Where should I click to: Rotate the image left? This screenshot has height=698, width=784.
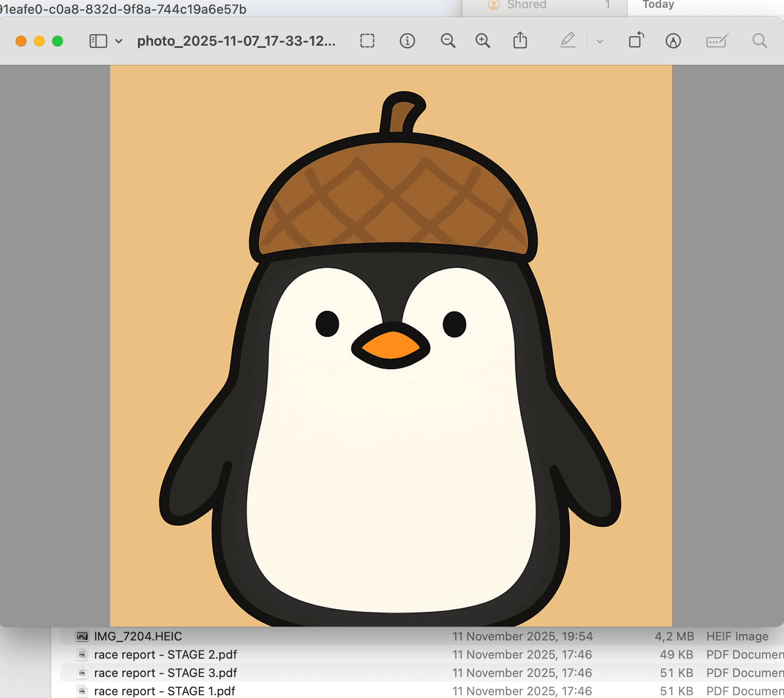click(636, 41)
